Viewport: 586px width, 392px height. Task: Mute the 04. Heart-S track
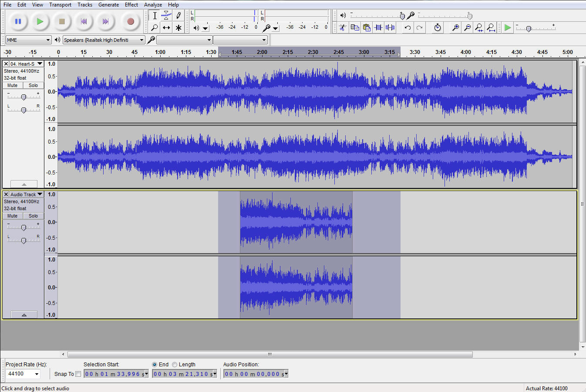tap(13, 85)
